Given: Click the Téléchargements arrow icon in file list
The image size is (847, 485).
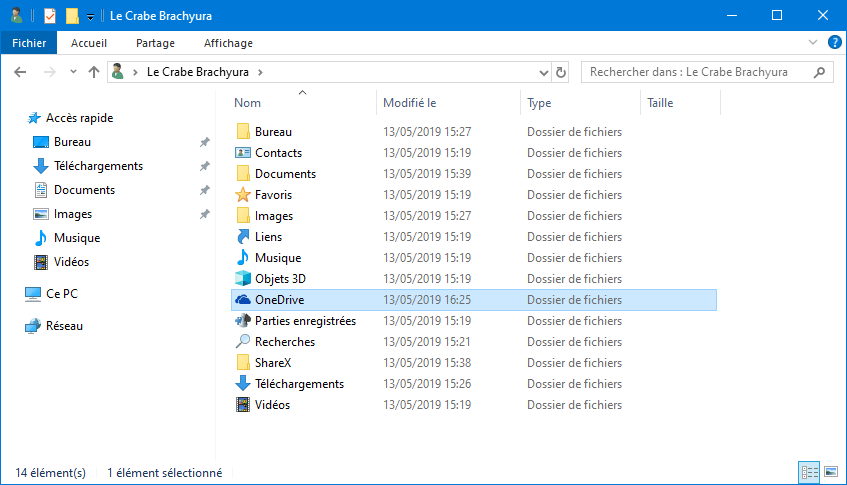Looking at the screenshot, I should pyautogui.click(x=243, y=383).
